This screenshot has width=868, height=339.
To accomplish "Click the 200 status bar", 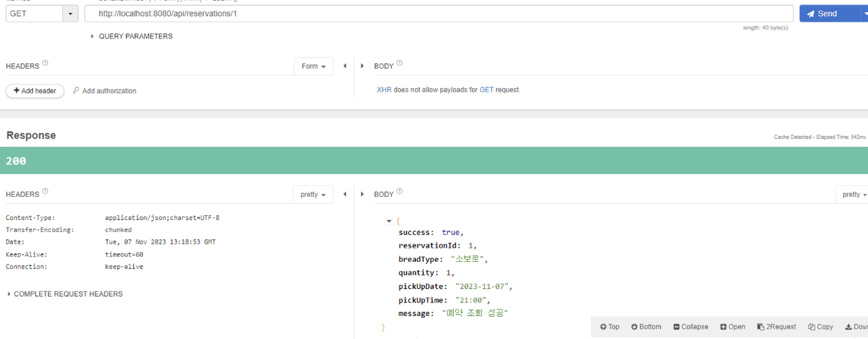I will 434,160.
